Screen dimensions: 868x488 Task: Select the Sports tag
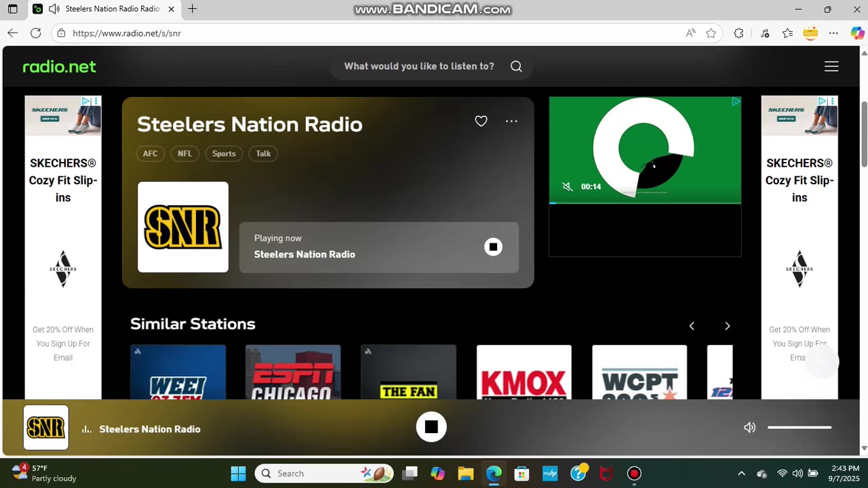(224, 154)
